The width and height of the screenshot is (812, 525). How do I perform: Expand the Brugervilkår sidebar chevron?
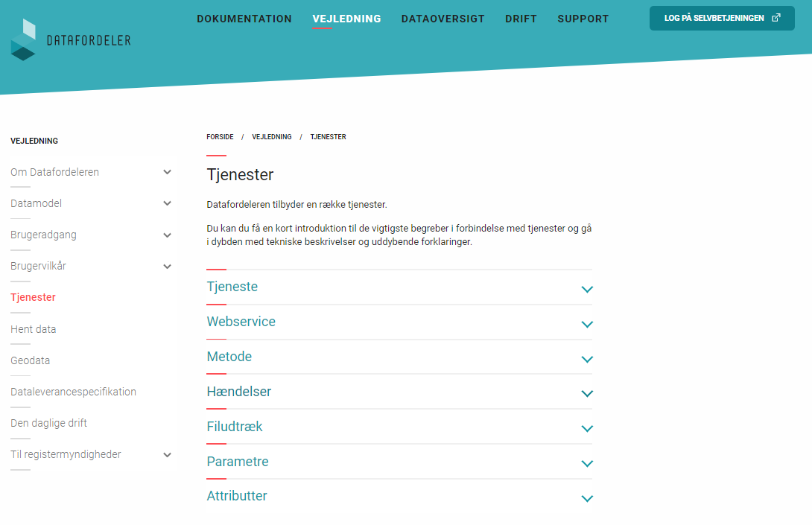pos(167,267)
